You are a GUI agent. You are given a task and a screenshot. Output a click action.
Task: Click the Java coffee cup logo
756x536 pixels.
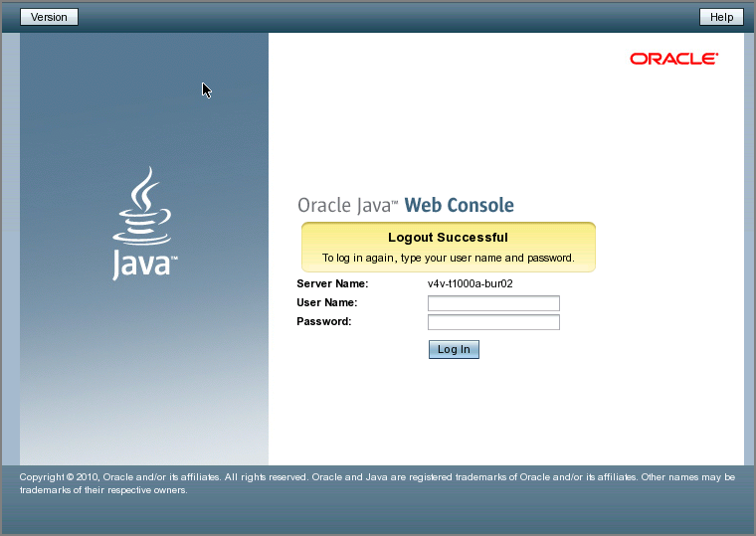coord(144,223)
